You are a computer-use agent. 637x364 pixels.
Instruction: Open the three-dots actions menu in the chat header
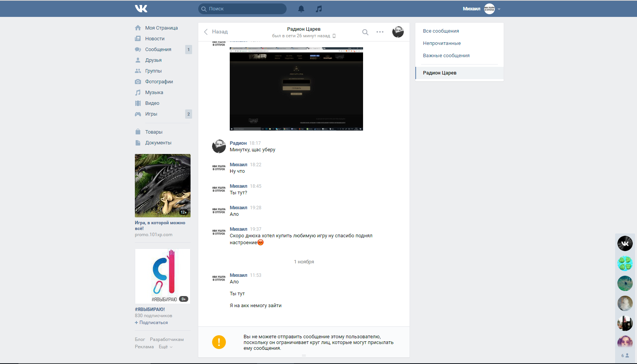tap(380, 32)
